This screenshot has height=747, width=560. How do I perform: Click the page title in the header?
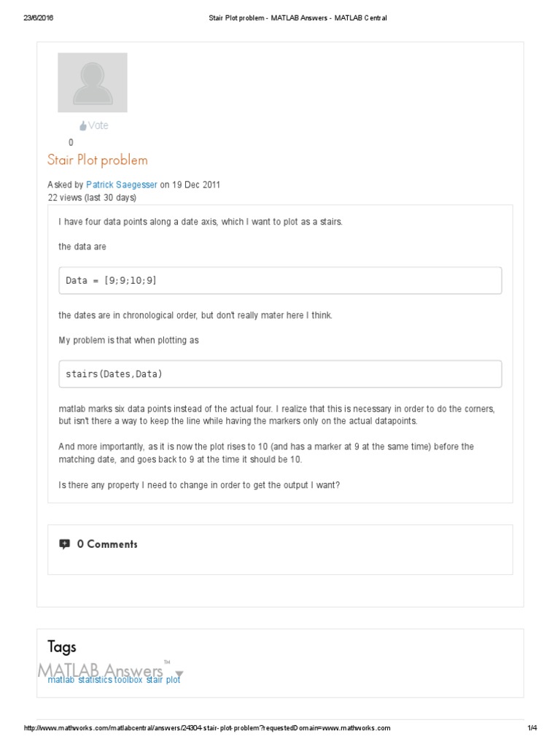point(292,18)
